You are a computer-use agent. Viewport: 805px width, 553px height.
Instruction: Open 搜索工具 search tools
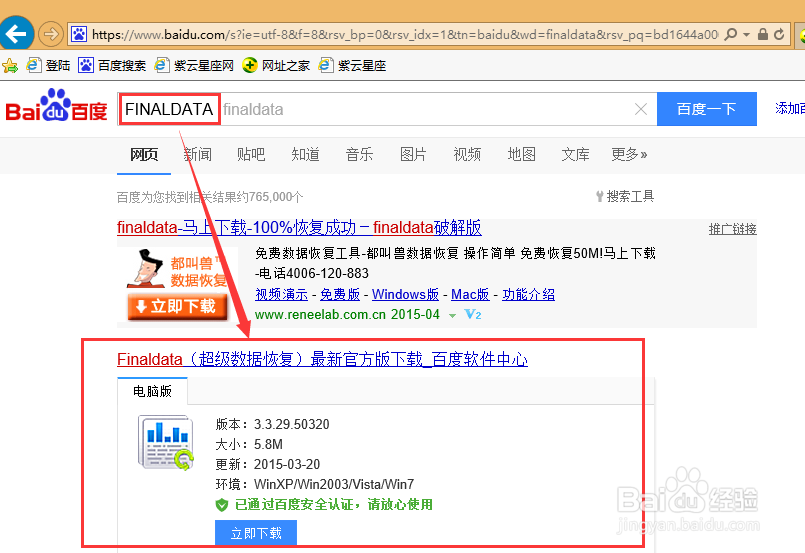tap(625, 196)
